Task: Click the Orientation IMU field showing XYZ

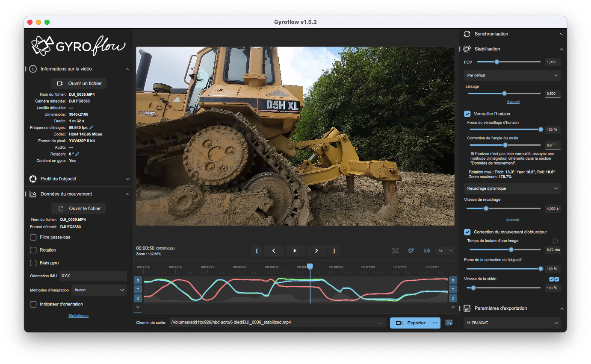Action: pos(93,276)
